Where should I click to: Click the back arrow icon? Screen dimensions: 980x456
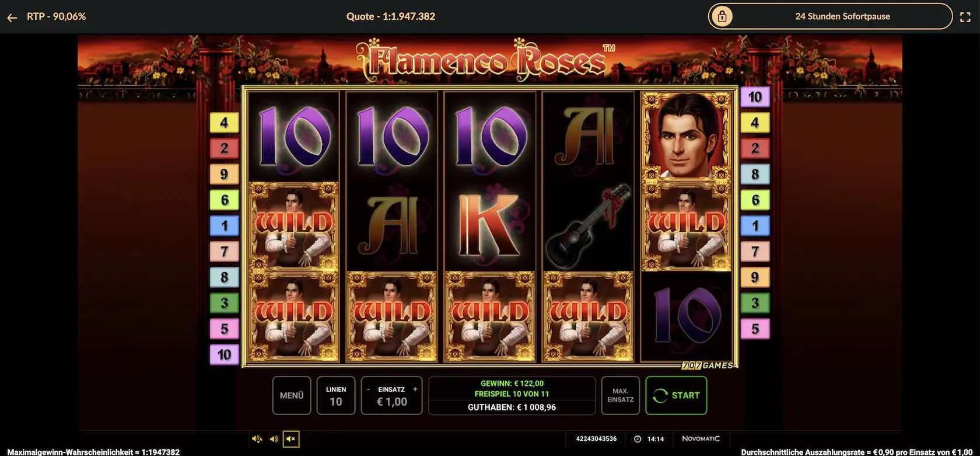(12, 18)
